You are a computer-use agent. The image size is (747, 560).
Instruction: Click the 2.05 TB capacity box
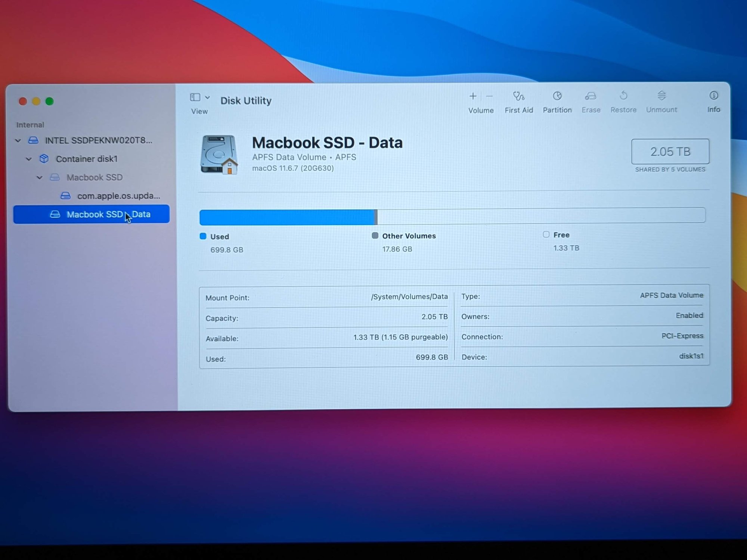[670, 152]
